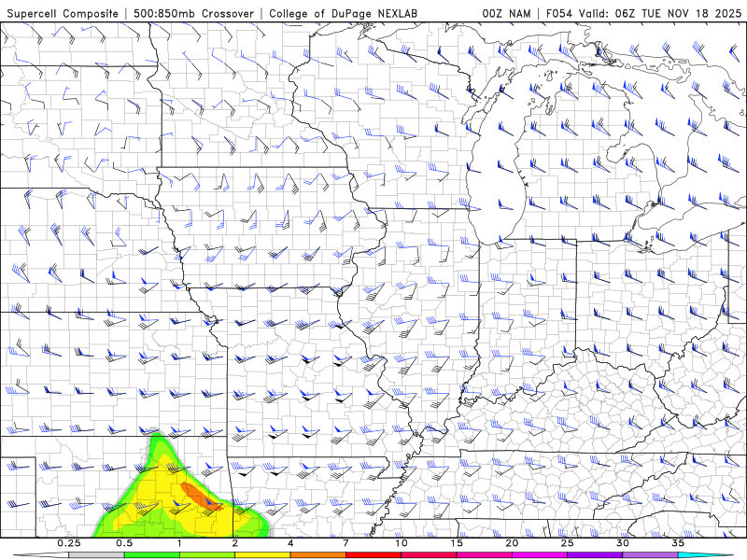The image size is (747, 560).
Task: Click the '06Z TUE NOV 18 2025' valid time
Action: (679, 13)
